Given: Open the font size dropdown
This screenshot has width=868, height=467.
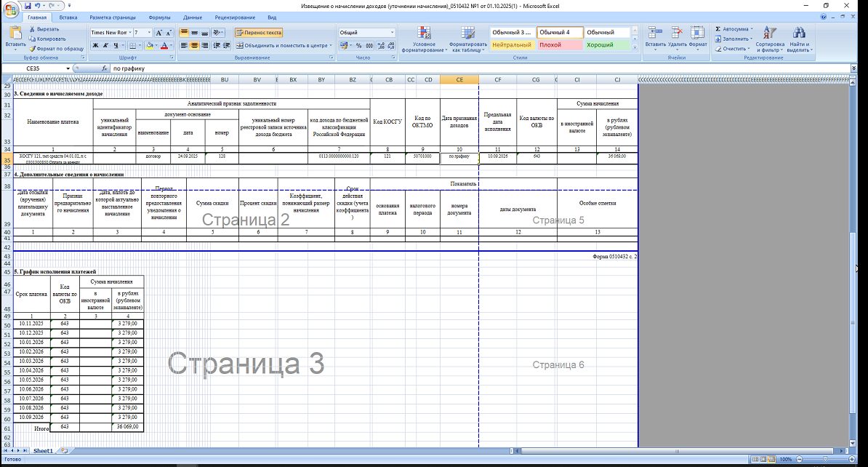Looking at the screenshot, I should [150, 33].
